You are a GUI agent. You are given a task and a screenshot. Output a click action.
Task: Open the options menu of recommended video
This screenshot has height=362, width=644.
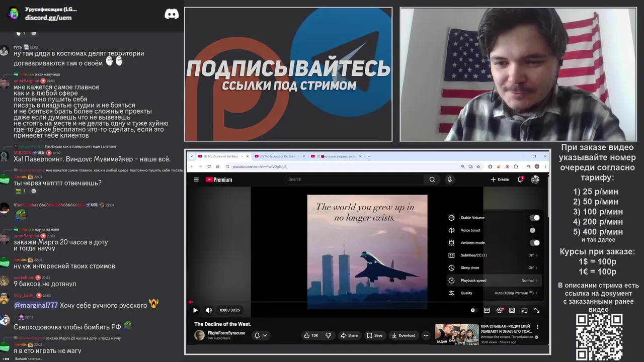pos(537,327)
